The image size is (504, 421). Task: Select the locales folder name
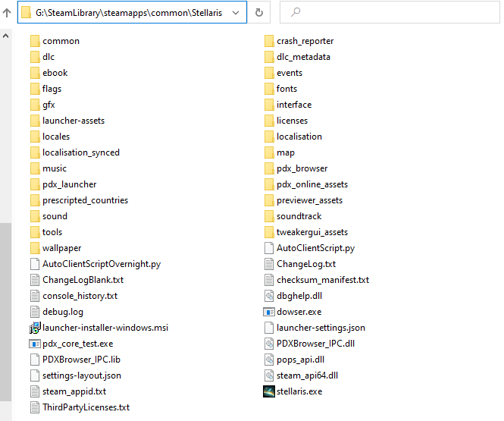point(56,137)
